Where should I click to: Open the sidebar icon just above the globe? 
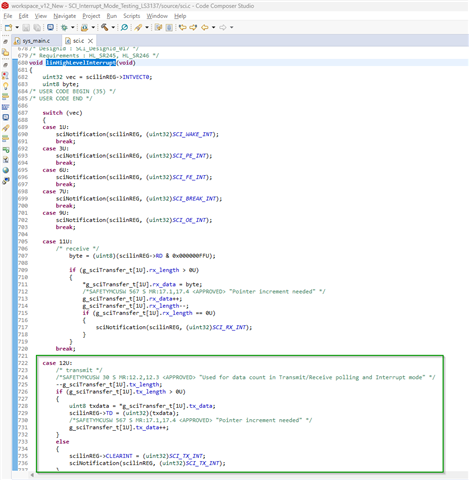pyautogui.click(x=6, y=160)
